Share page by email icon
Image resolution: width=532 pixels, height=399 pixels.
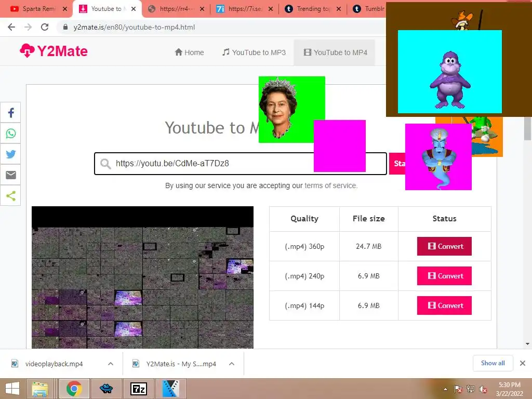[x=11, y=175]
